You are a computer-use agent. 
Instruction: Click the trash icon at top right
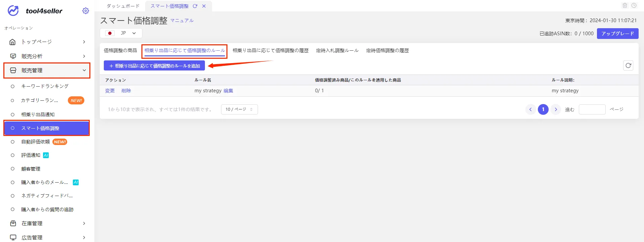coord(625,5)
